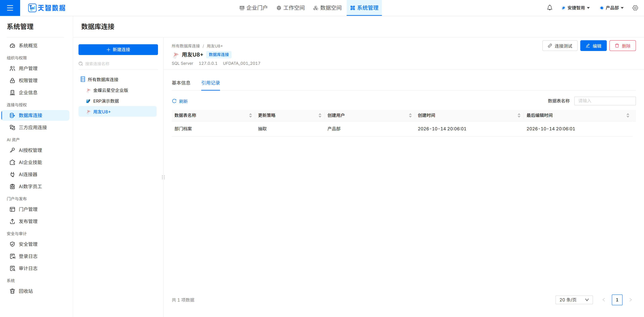The height and width of the screenshot is (317, 644).
Task: Click the 新建连接 button
Action: (118, 49)
